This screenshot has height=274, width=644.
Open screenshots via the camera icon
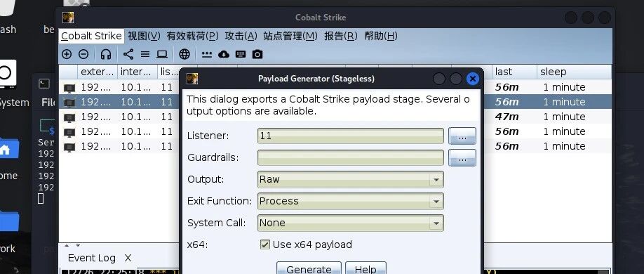[x=257, y=54]
